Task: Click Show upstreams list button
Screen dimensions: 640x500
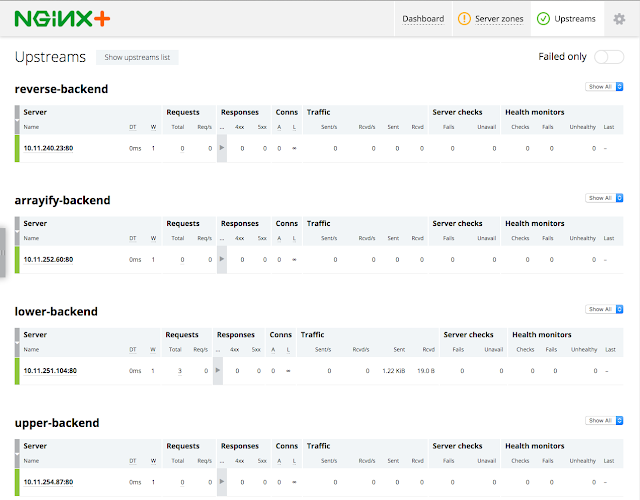Action: [137, 57]
